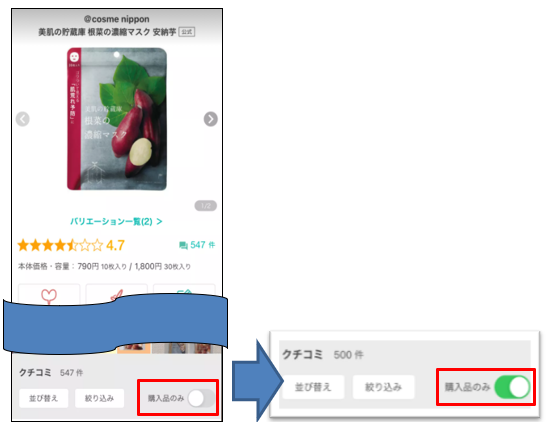The height and width of the screenshot is (422, 547).
Task: Tap the teal pencil review icon
Action: point(184,291)
